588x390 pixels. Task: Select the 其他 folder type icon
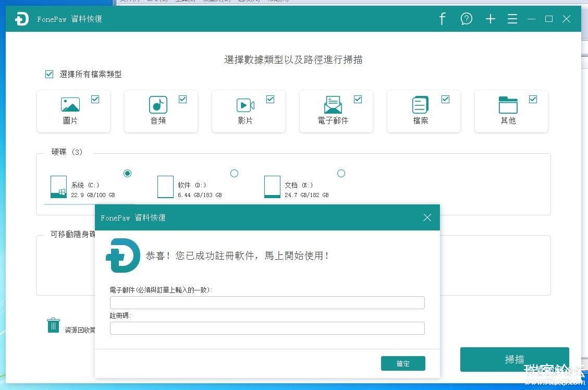pos(508,105)
